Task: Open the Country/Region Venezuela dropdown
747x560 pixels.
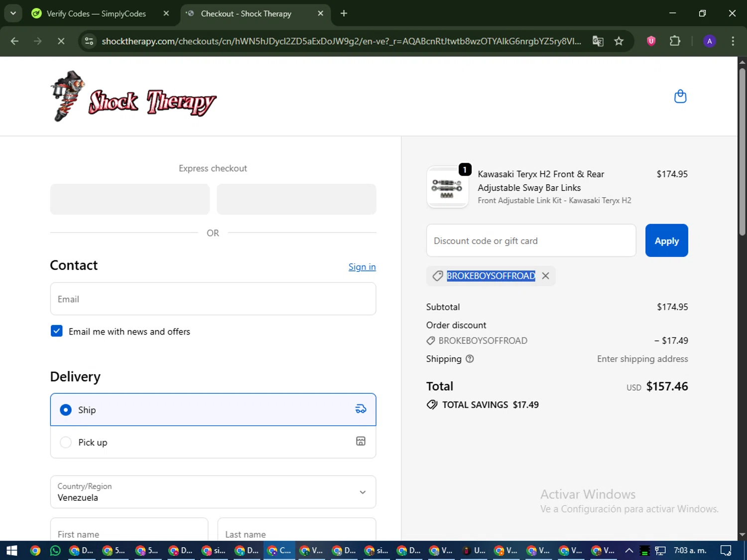Action: pyautogui.click(x=213, y=492)
